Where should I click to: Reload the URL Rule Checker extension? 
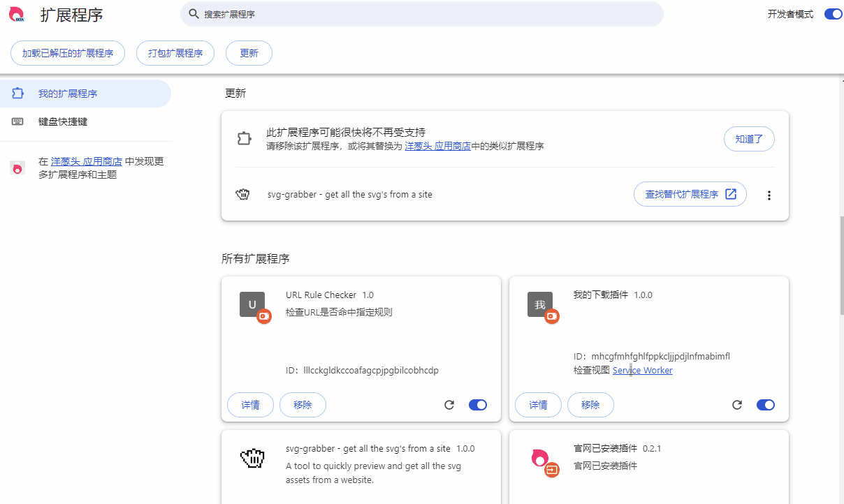pos(449,404)
